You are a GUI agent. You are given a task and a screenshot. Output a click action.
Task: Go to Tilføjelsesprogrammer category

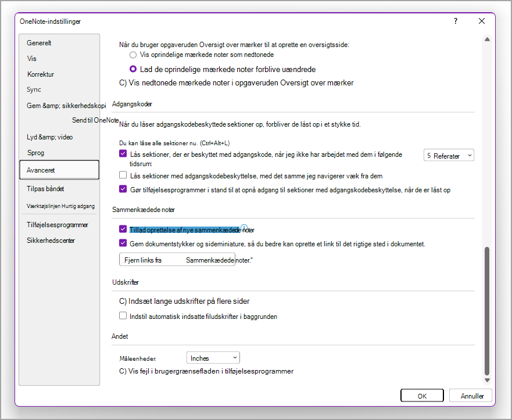(x=58, y=225)
